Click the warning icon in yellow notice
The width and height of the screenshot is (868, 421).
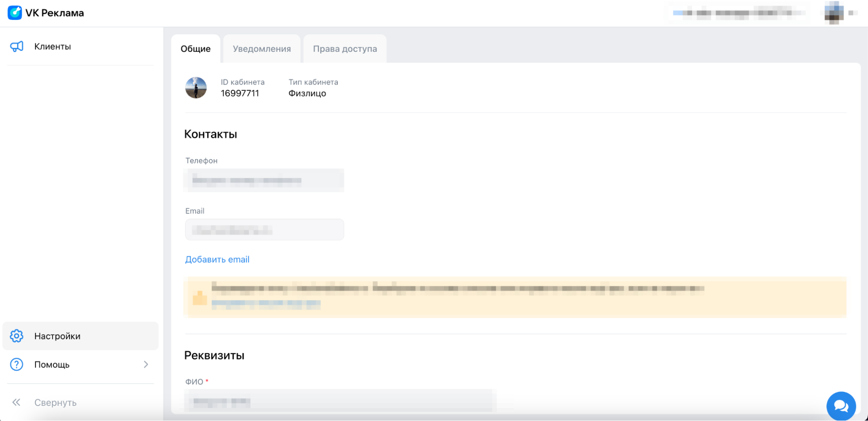tap(200, 298)
